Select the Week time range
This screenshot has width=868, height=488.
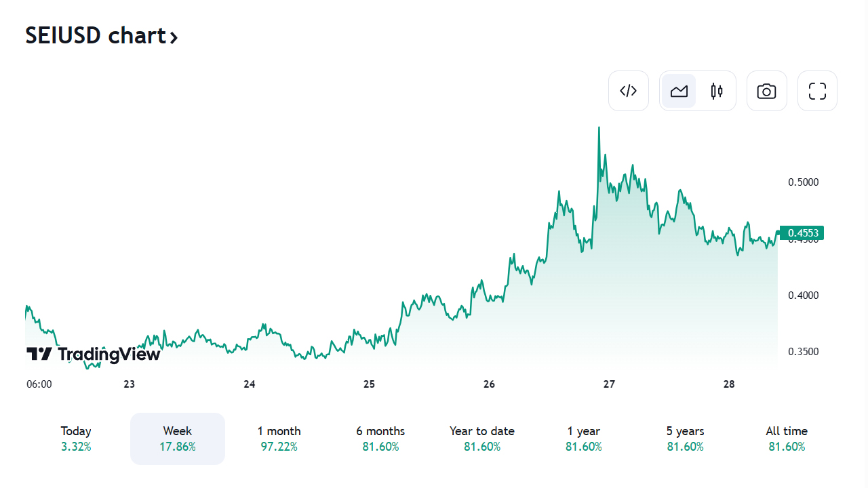pos(177,439)
